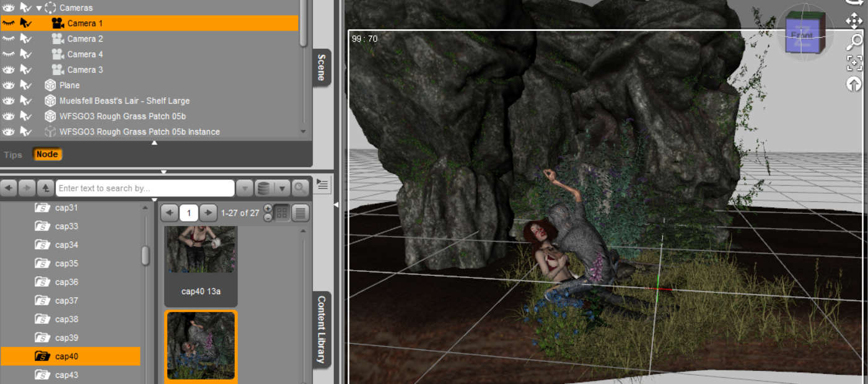
Task: Toggle selectability of Camera 4
Action: coord(25,55)
